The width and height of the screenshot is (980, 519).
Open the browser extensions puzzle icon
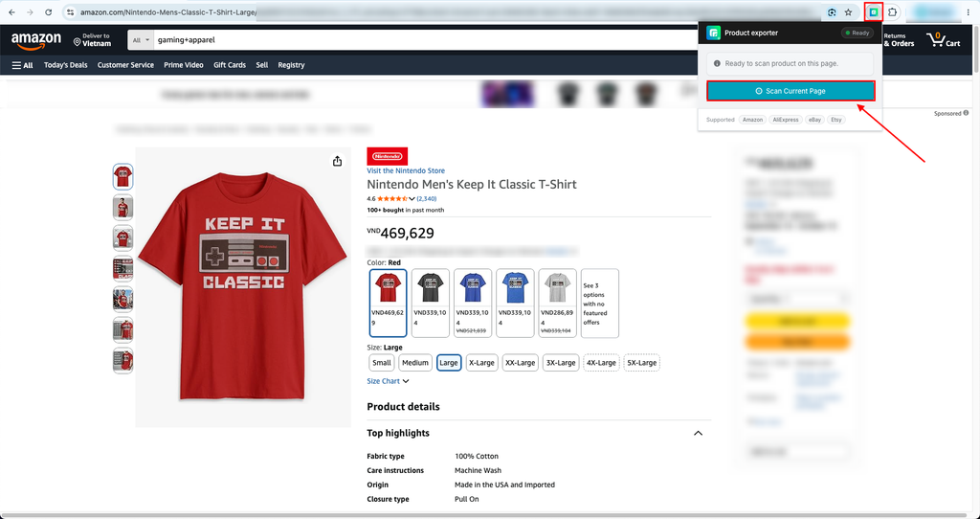(893, 11)
